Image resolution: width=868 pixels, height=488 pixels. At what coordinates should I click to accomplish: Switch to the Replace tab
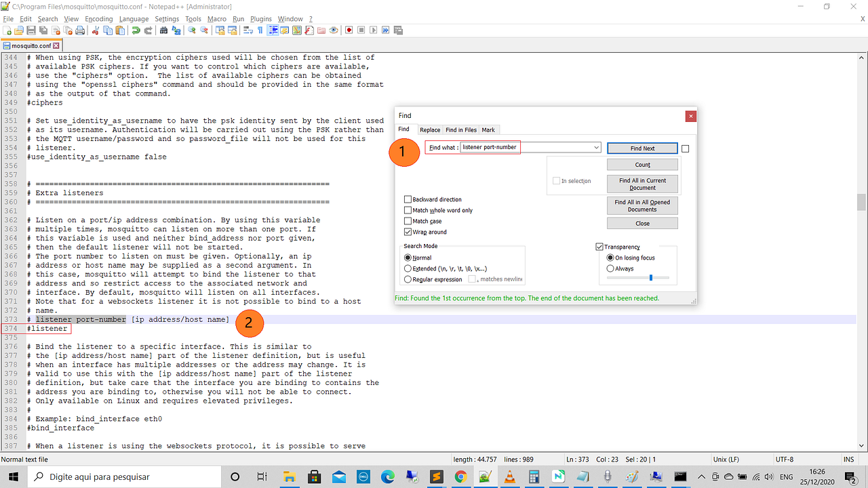point(430,129)
